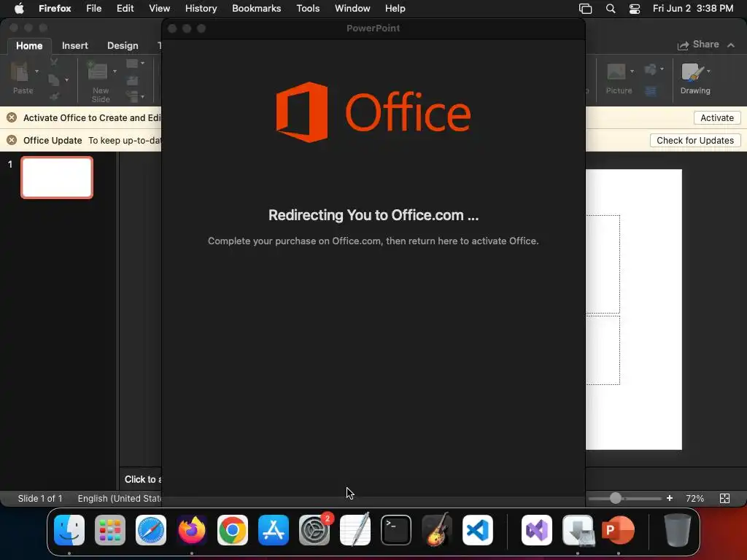Open the File menu

pyautogui.click(x=94, y=8)
